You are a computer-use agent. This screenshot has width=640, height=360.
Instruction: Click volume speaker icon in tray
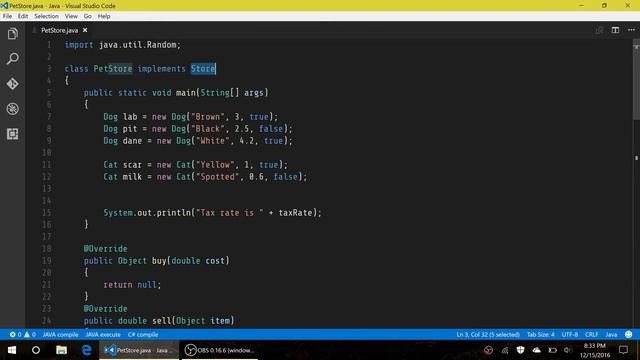(568, 350)
